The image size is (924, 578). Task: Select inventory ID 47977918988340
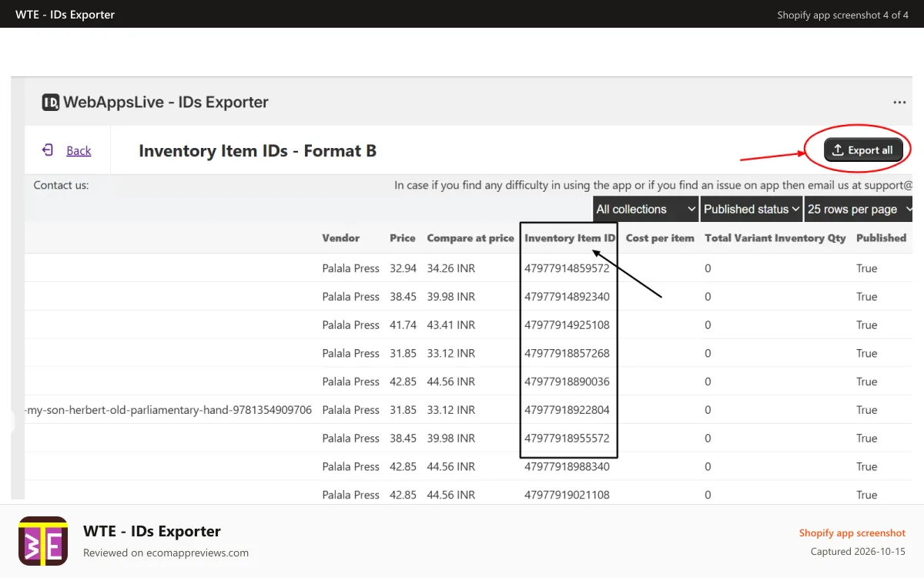(567, 466)
